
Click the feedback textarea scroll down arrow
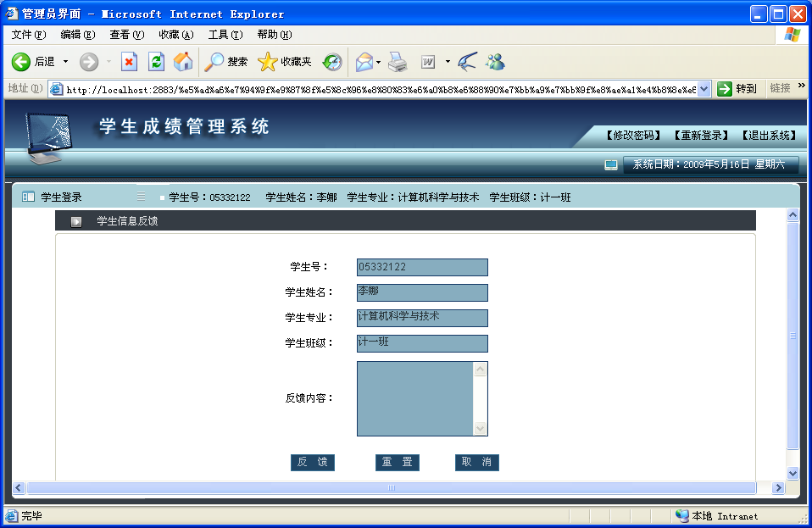tap(480, 428)
